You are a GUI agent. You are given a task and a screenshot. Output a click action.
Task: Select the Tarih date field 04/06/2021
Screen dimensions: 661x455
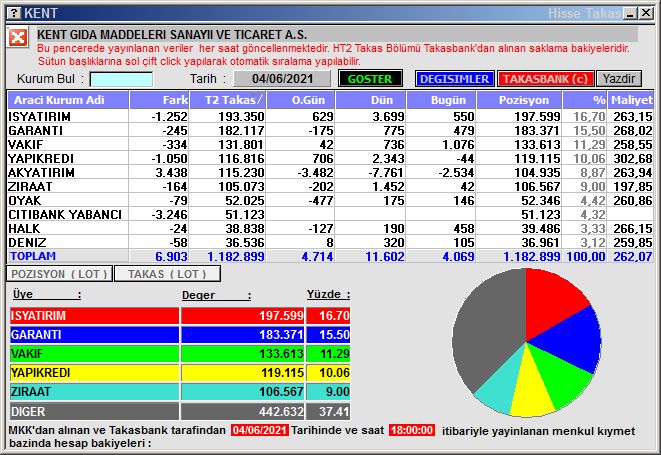click(282, 79)
